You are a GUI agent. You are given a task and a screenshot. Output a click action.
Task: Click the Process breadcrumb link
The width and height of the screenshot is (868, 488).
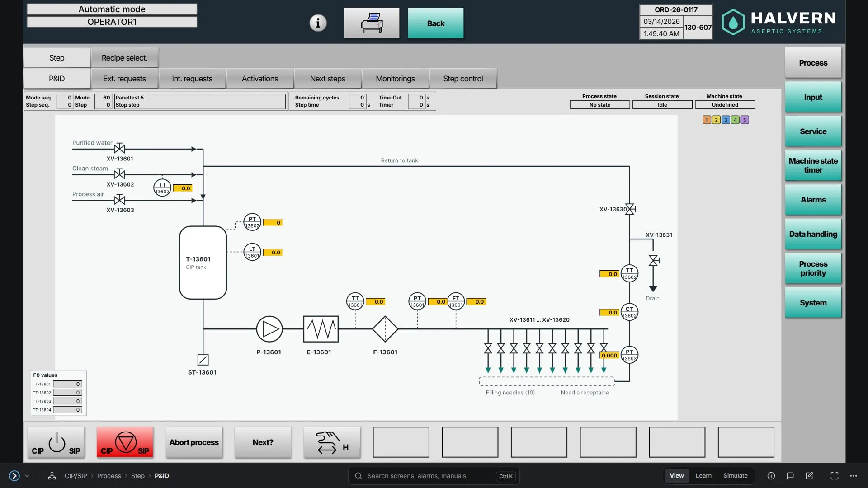(x=109, y=476)
